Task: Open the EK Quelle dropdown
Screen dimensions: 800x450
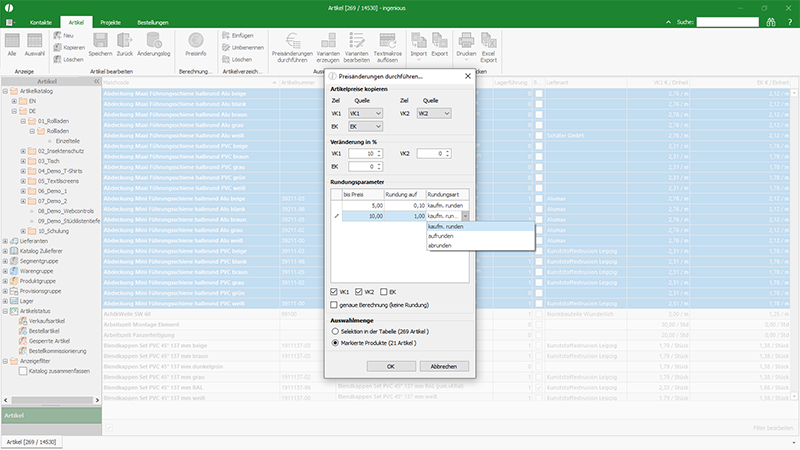Action: click(365, 126)
